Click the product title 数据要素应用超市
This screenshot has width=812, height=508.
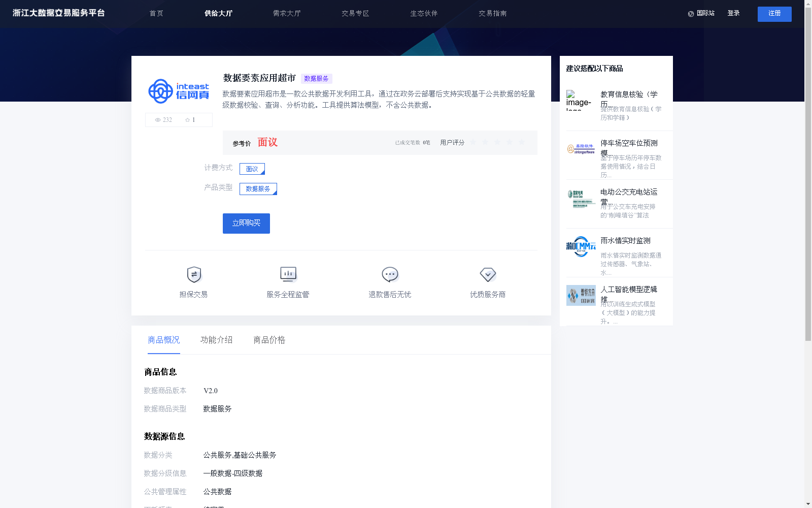(259, 78)
